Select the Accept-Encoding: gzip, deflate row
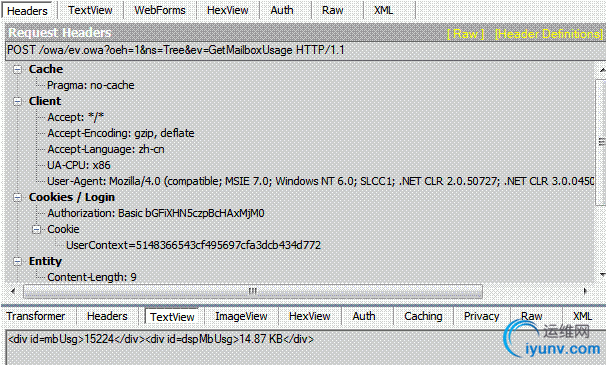 pyautogui.click(x=121, y=133)
